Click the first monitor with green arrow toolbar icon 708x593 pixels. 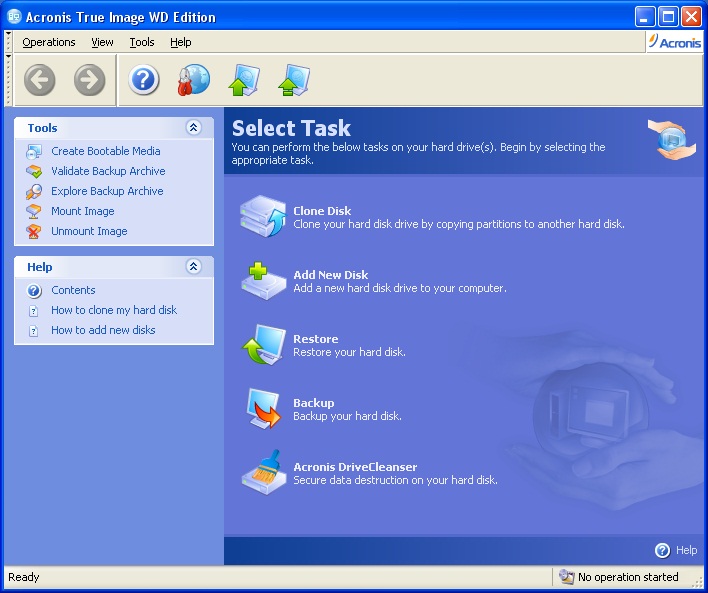[244, 80]
